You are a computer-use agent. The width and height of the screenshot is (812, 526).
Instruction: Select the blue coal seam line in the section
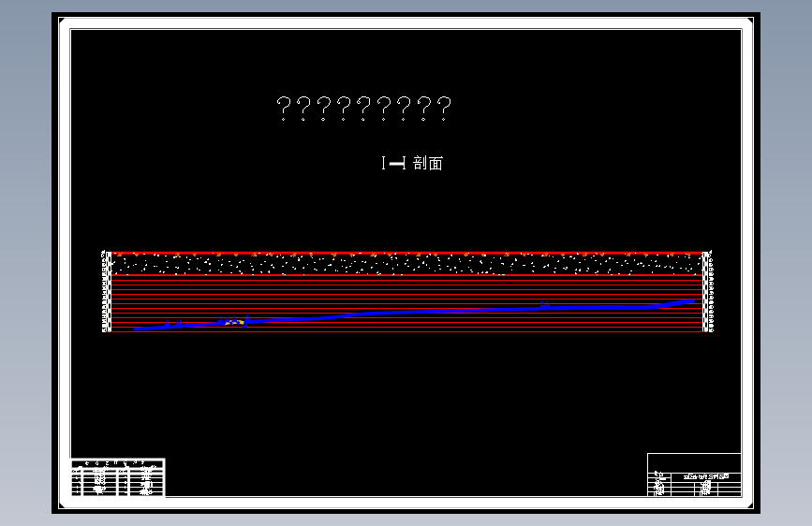414,312
